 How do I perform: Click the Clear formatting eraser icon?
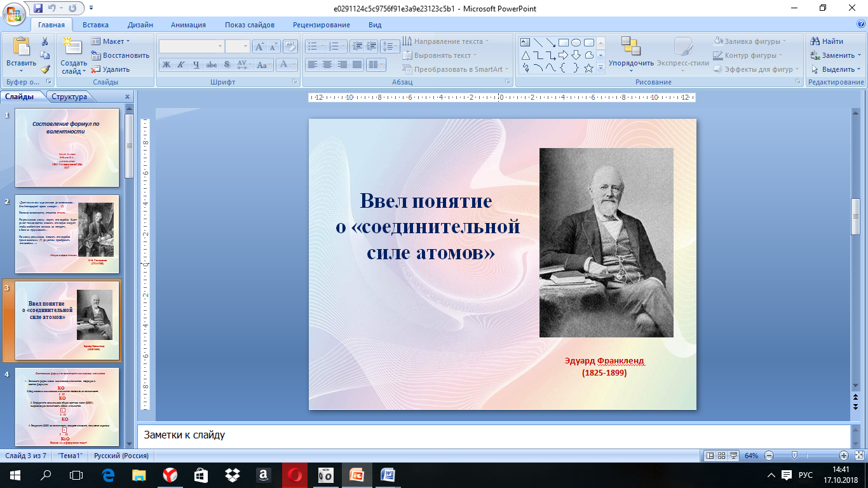[x=290, y=46]
